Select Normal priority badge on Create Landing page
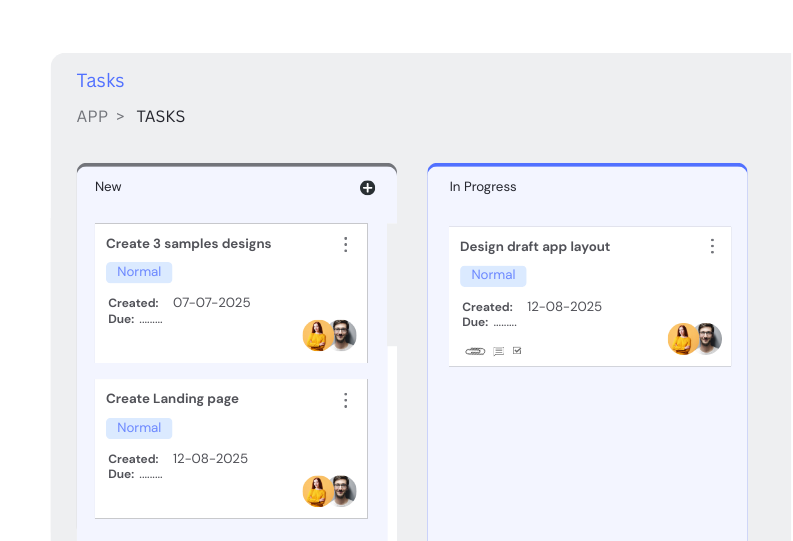Image resolution: width=793 pixels, height=541 pixels. 139,428
